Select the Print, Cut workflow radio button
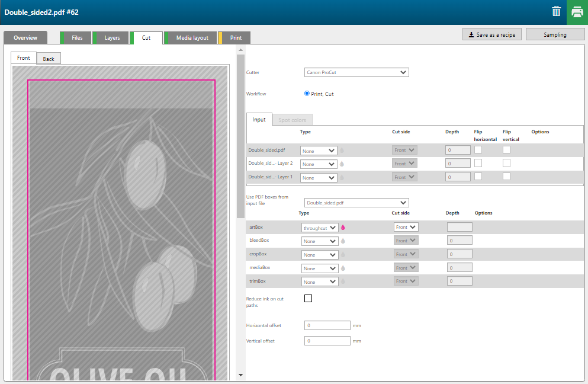This screenshot has width=588, height=384. [307, 94]
